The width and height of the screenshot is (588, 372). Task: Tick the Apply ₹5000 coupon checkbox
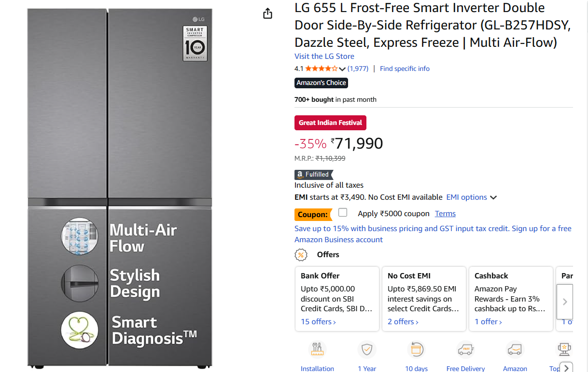tap(343, 213)
